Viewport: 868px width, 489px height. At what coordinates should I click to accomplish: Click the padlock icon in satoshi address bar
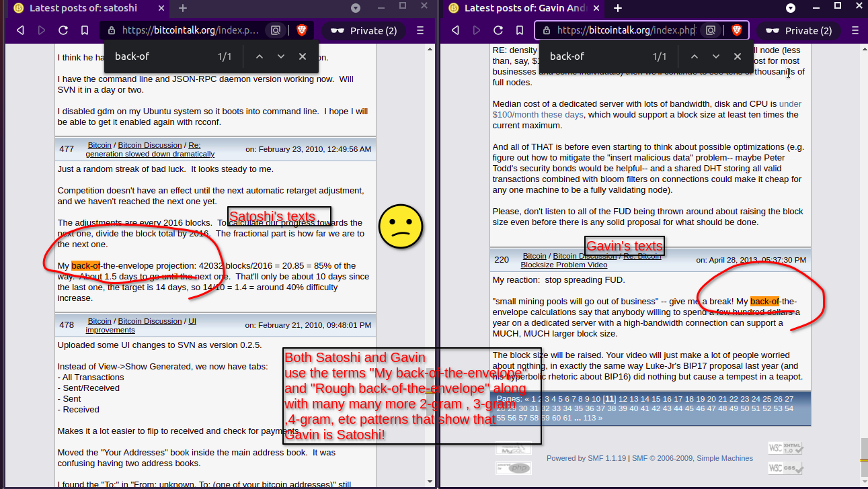point(112,30)
